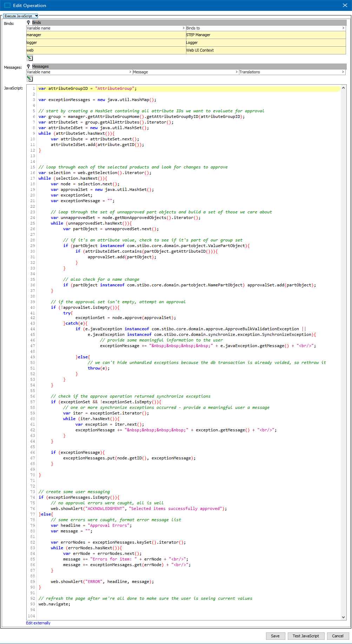Image resolution: width=352 pixels, height=644 pixels.
Task: Expand the Binds 'Variable name' column arrow
Action: point(184,28)
